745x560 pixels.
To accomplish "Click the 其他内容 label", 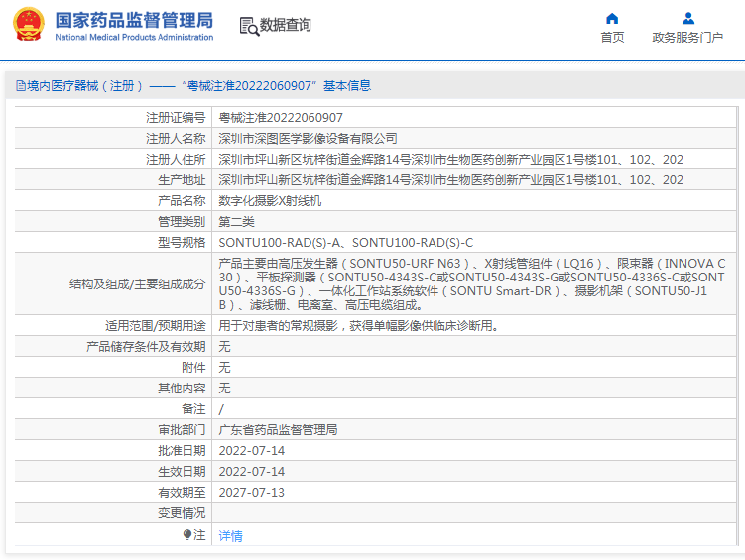I will (x=182, y=389).
